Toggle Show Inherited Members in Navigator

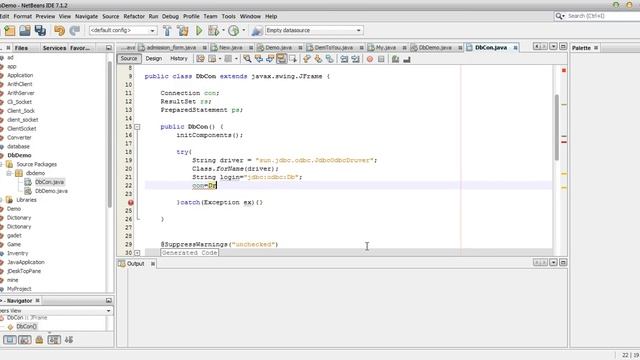(x=10, y=340)
